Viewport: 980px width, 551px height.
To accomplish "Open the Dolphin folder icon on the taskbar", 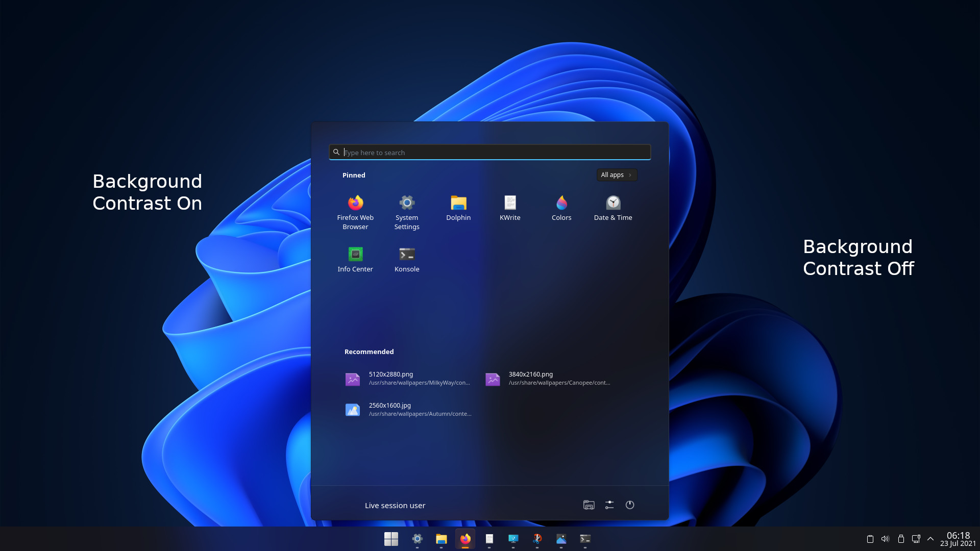I will coord(441,539).
